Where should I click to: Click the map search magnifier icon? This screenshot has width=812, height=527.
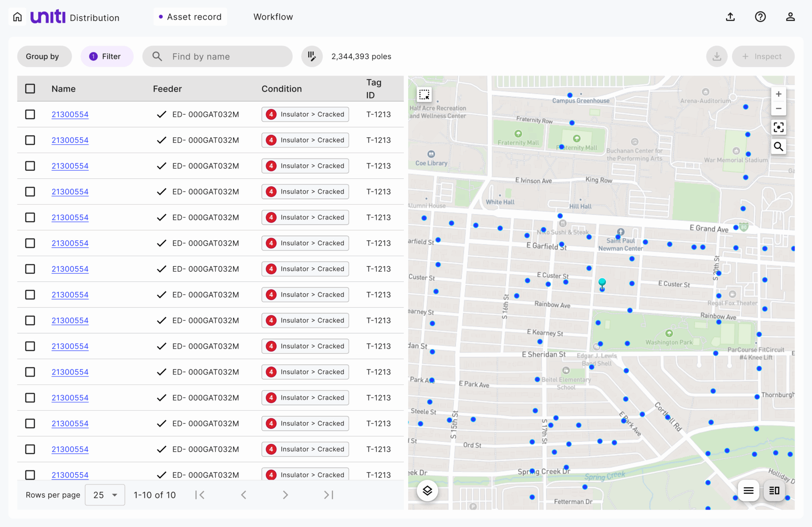[779, 147]
